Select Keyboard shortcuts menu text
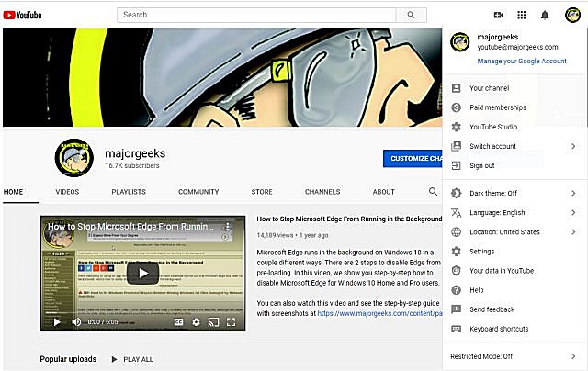The image size is (588, 371). 499,329
